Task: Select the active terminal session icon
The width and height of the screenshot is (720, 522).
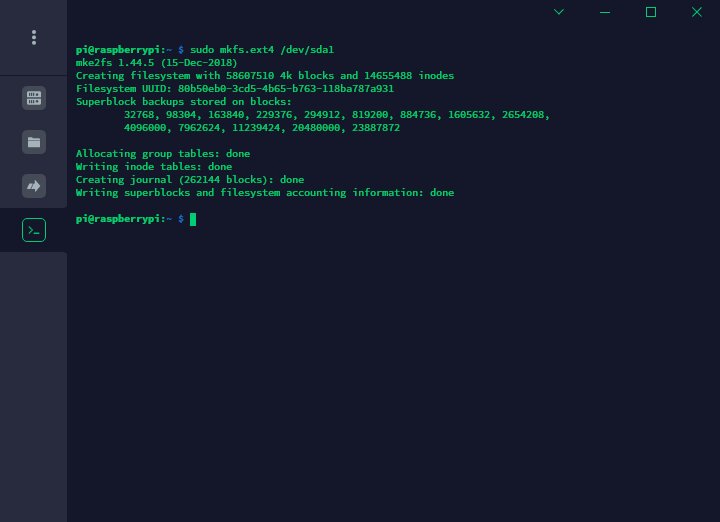Action: (x=34, y=230)
